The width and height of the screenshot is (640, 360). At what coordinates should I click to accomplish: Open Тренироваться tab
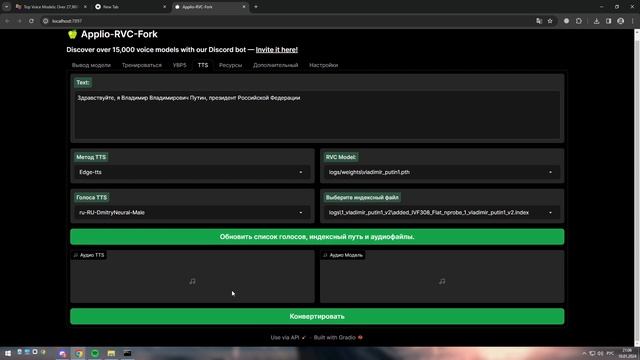[142, 65]
